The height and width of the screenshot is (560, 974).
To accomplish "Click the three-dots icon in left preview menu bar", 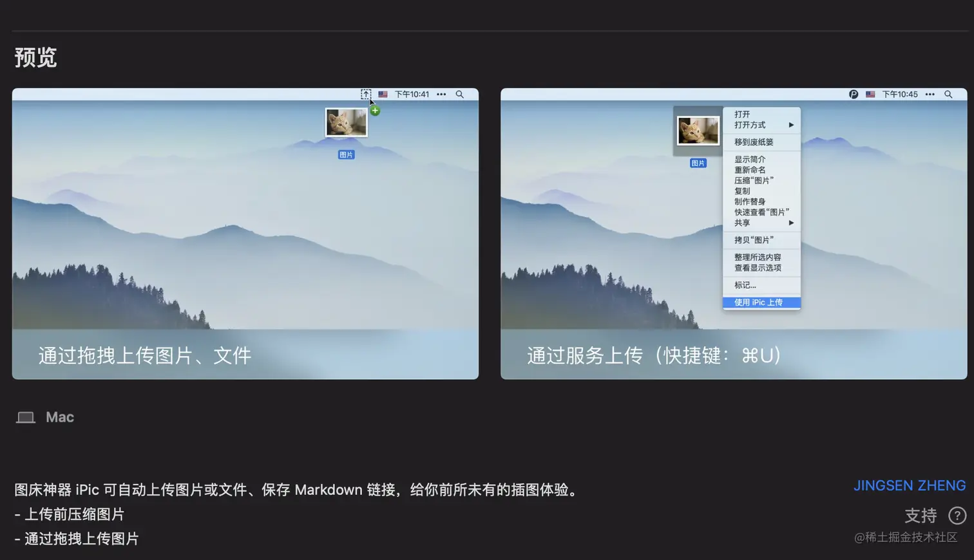I will pos(441,94).
